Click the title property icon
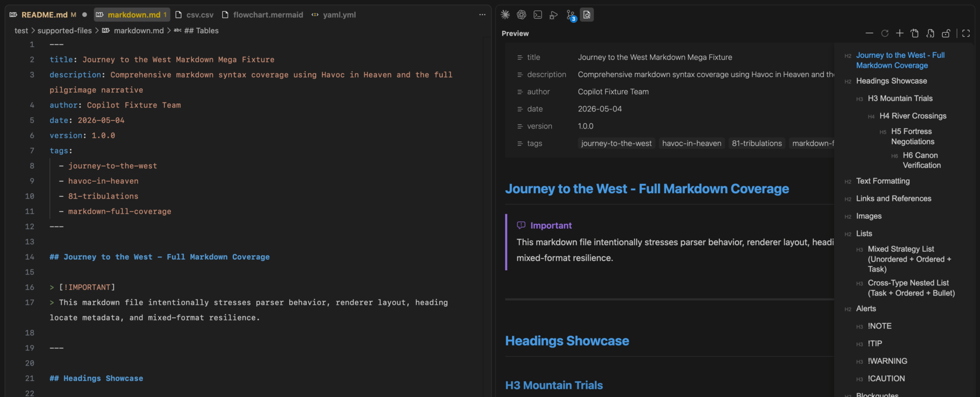This screenshot has width=980, height=397. coord(520,57)
